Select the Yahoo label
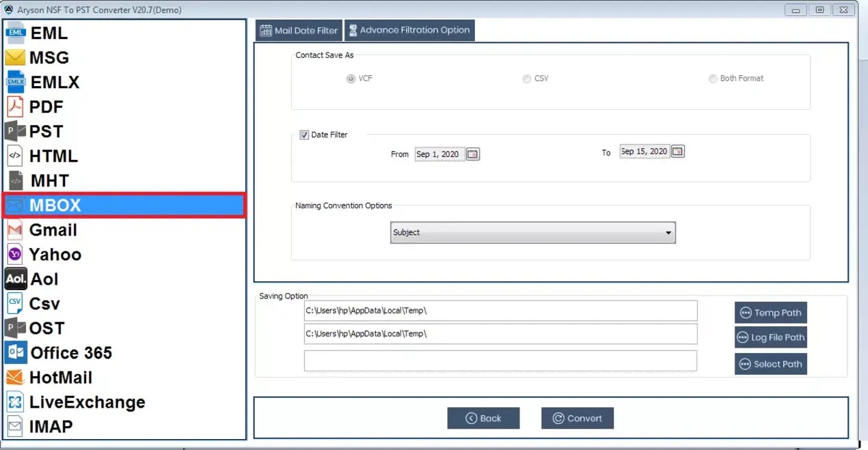This screenshot has height=450, width=868. 55,255
